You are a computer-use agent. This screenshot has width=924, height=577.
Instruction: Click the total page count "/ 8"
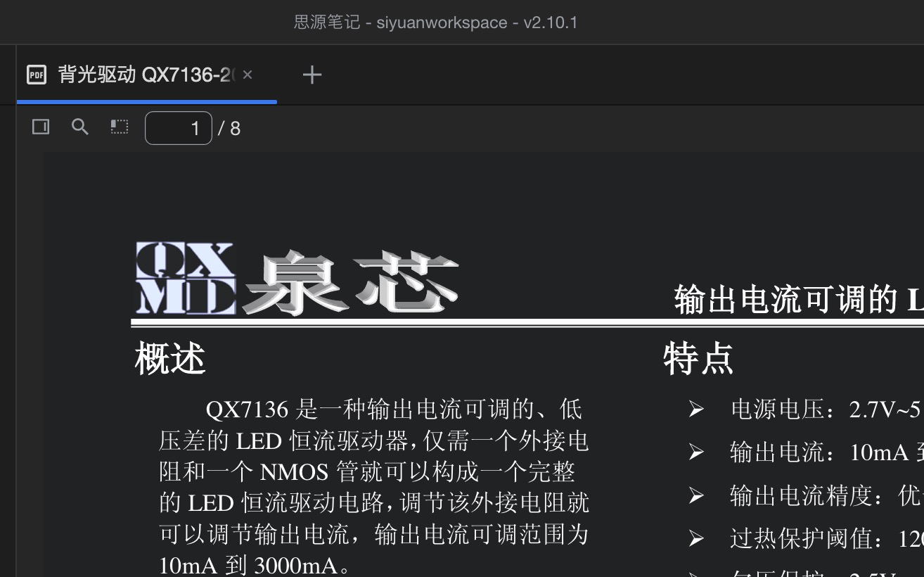[229, 128]
